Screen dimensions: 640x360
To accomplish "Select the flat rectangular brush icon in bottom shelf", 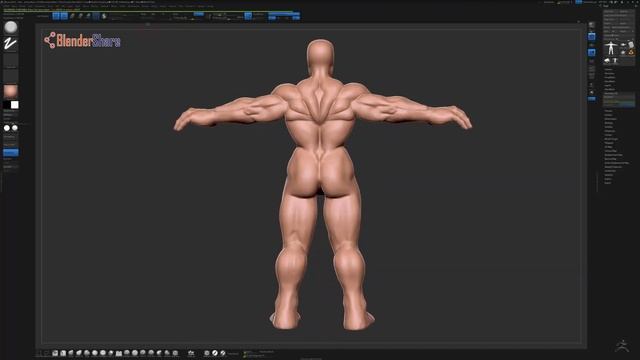I will pos(119,353).
